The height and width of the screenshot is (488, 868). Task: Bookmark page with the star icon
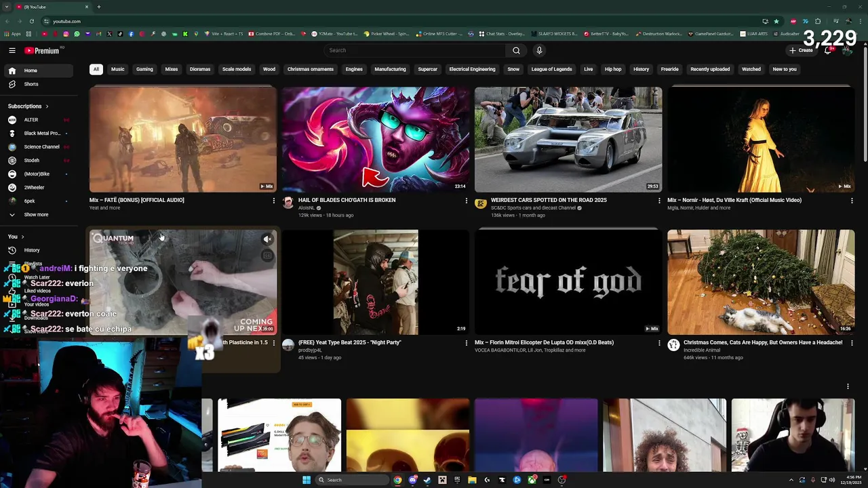(x=776, y=21)
